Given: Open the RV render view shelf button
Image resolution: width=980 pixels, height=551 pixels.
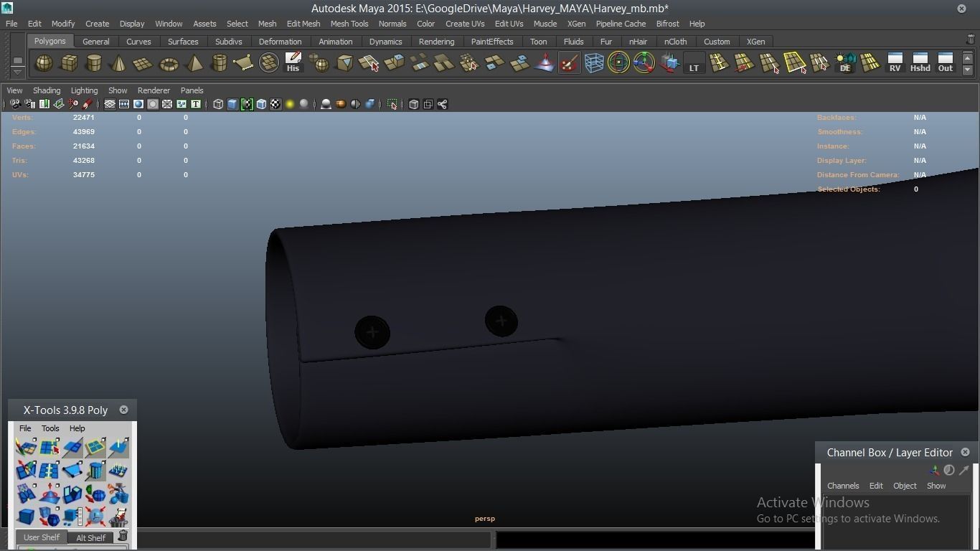Looking at the screenshot, I should (895, 63).
